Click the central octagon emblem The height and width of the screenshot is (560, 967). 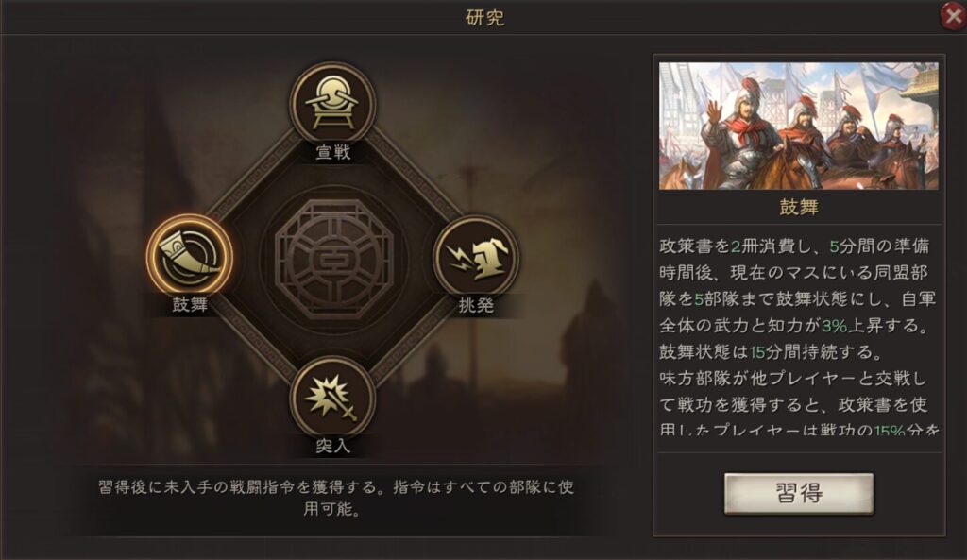pos(333,258)
